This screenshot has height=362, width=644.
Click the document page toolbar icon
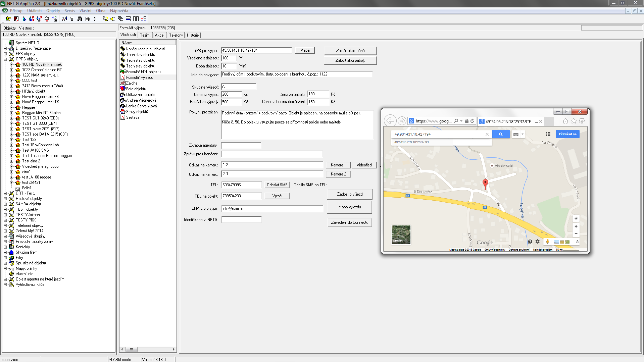[x=88, y=19]
